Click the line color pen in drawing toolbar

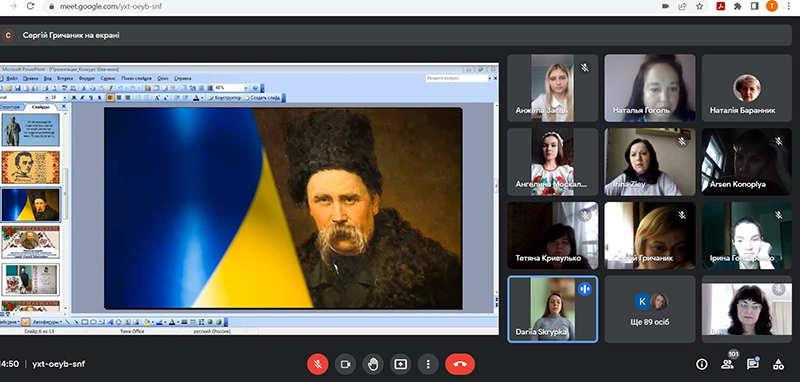[x=159, y=322]
